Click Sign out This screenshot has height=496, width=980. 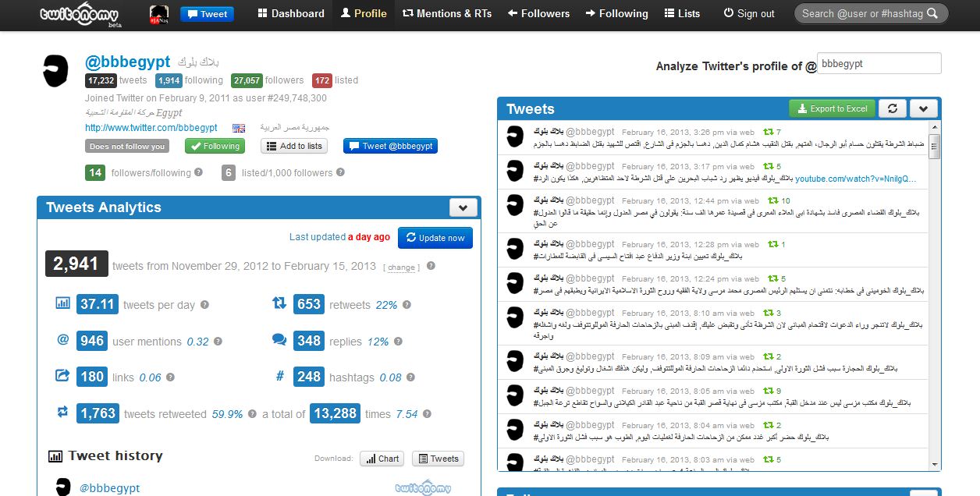pos(749,13)
